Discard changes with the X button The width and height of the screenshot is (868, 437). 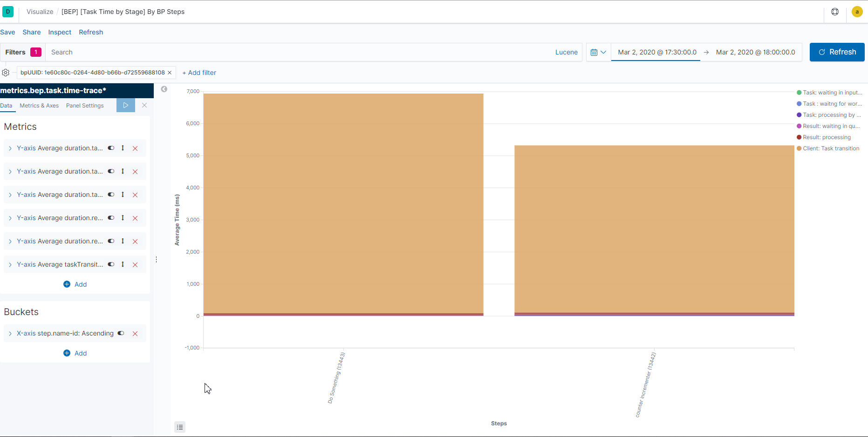[144, 105]
